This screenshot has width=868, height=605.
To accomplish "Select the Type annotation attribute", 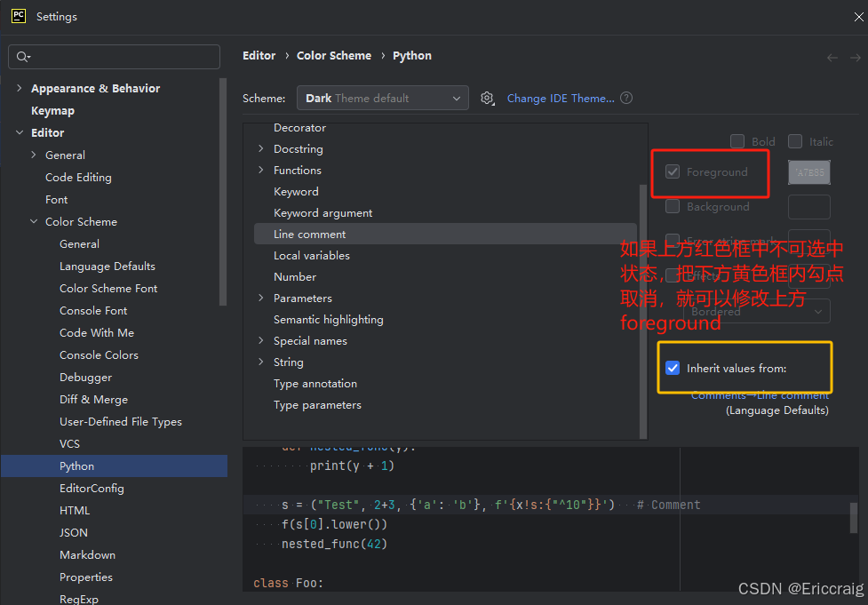I will coord(315,384).
